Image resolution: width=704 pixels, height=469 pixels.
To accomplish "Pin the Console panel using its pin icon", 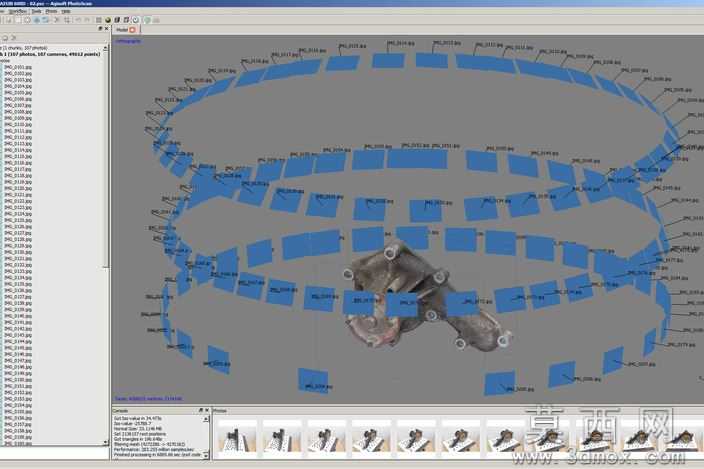I will tap(201, 410).
